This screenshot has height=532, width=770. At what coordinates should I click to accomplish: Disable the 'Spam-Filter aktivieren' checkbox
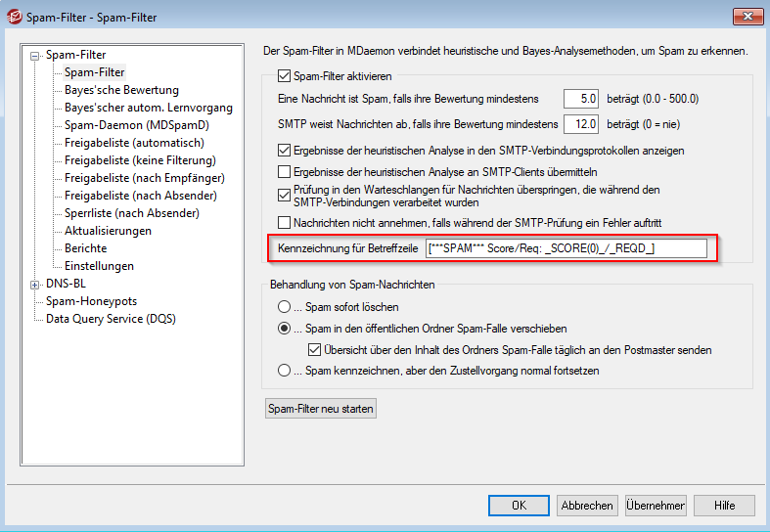tap(285, 76)
